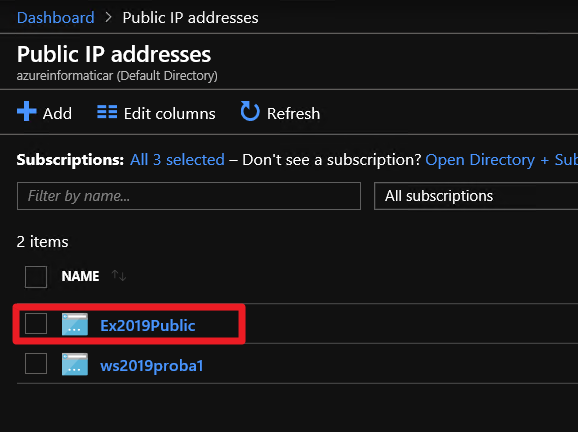Open the All 3 selected subscriptions filter
This screenshot has height=432, width=578.
point(177,160)
